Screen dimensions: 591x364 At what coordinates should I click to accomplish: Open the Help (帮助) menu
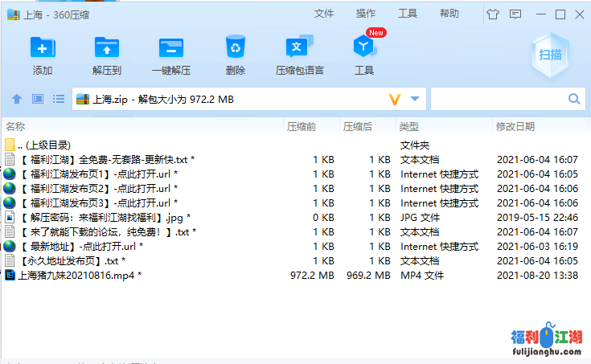click(x=449, y=14)
